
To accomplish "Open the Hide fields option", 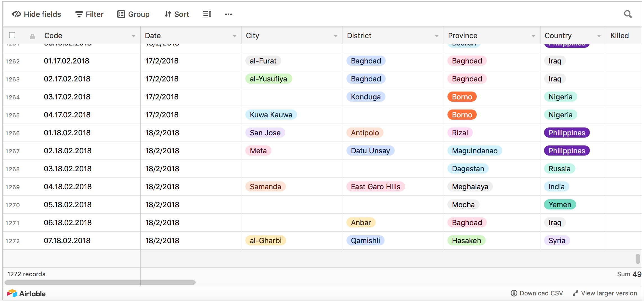I will [x=36, y=14].
